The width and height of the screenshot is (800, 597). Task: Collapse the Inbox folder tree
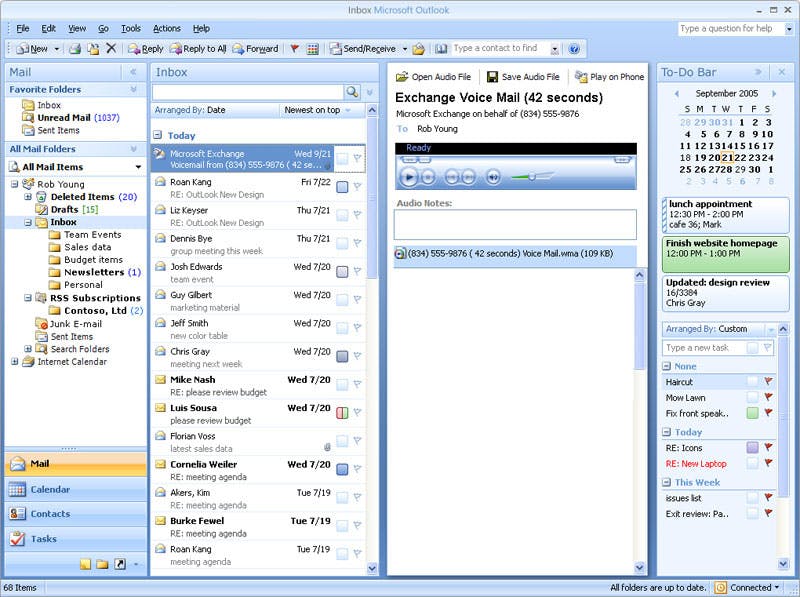click(x=30, y=224)
